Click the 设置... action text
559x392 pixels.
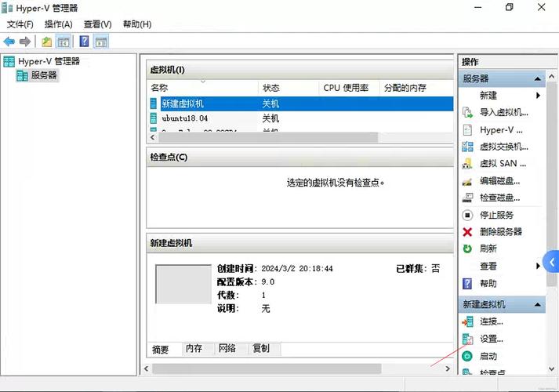(492, 339)
